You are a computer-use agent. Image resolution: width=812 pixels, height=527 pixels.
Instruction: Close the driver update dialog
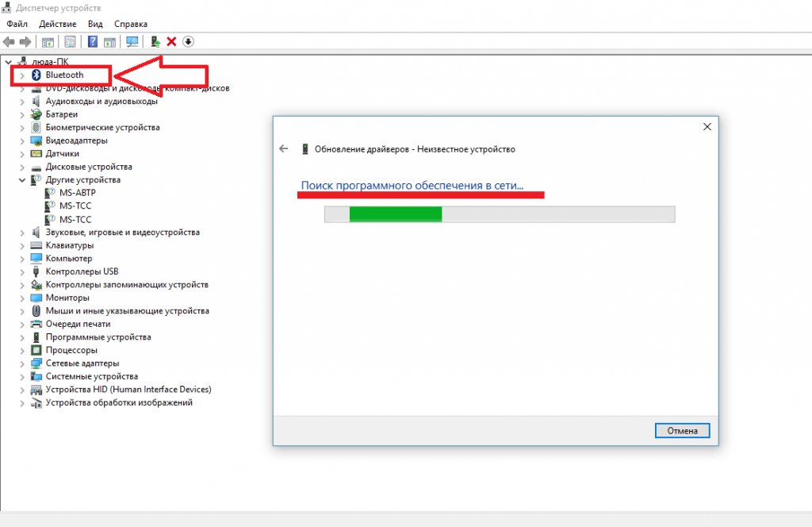[x=706, y=126]
